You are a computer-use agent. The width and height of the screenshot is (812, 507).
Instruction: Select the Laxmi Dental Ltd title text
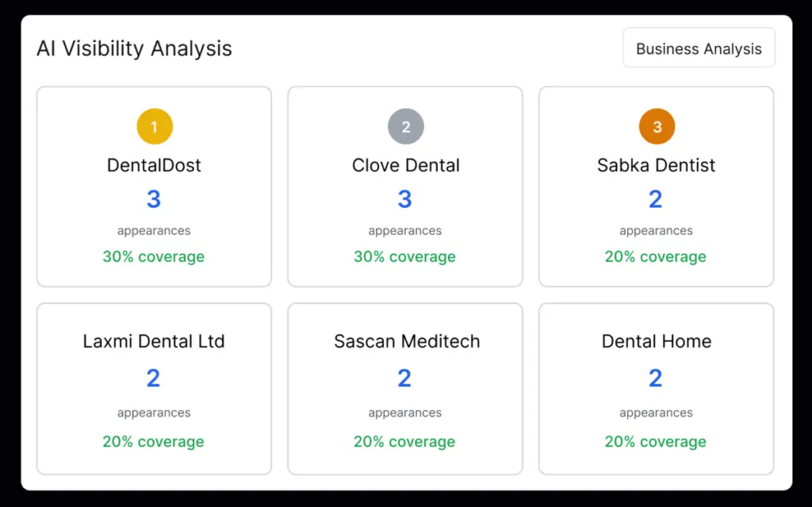154,341
